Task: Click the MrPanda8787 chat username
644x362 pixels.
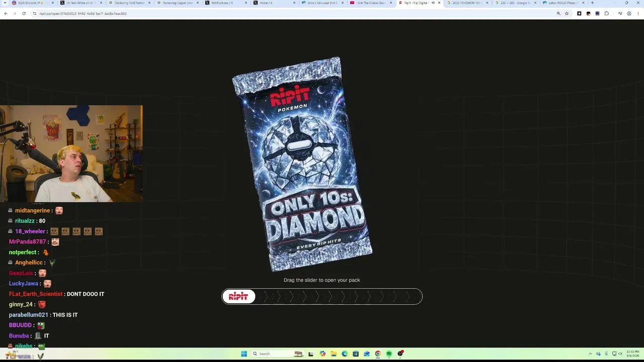Action: [x=27, y=242]
